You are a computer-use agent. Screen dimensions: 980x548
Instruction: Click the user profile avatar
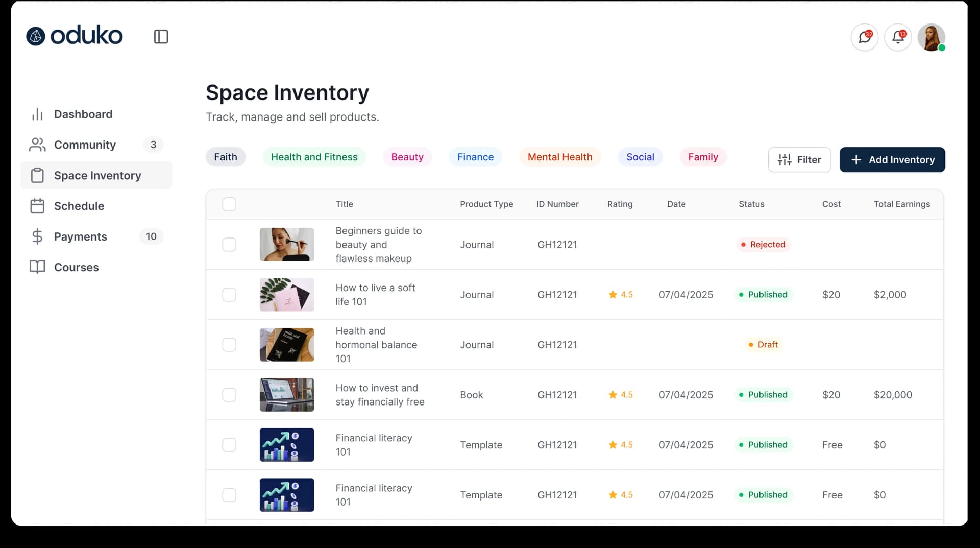point(931,37)
